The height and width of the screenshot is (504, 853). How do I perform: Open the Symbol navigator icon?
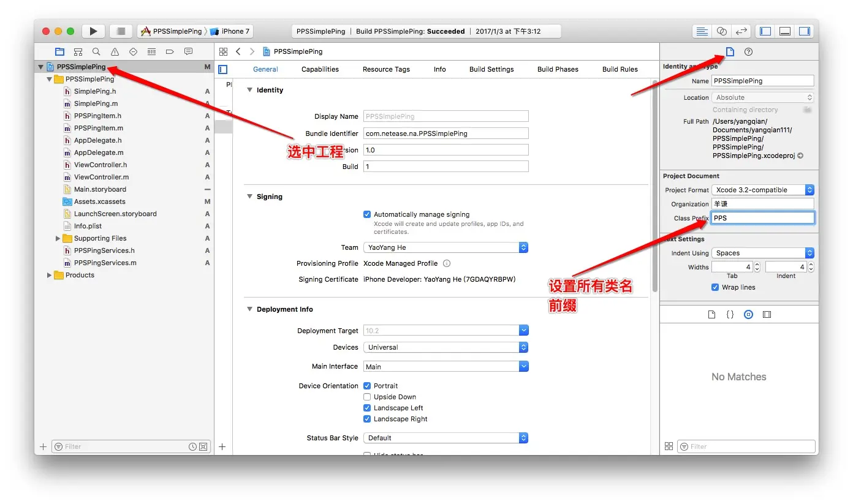pyautogui.click(x=78, y=51)
